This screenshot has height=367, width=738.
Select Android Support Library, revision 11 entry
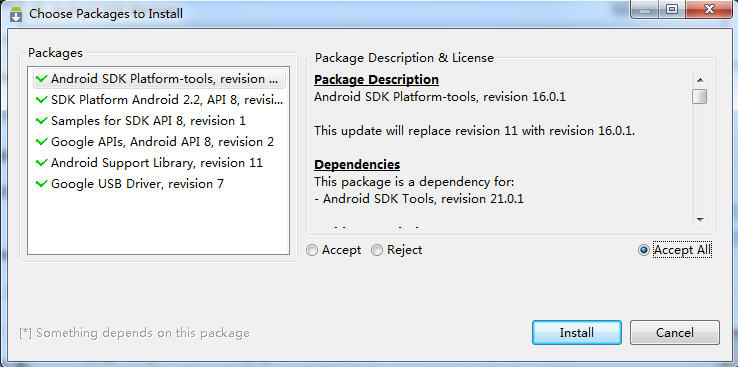pos(159,163)
